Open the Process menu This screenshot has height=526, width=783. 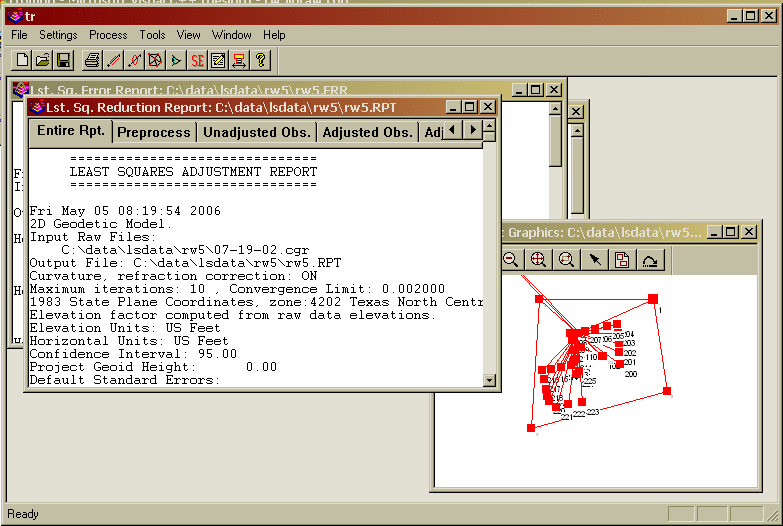[x=108, y=35]
